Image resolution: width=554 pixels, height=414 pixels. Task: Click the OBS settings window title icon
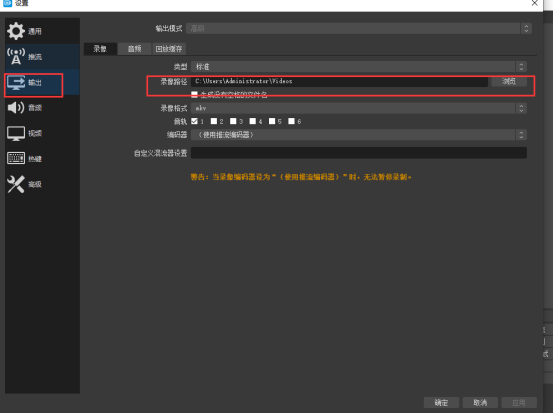[x=7, y=3]
